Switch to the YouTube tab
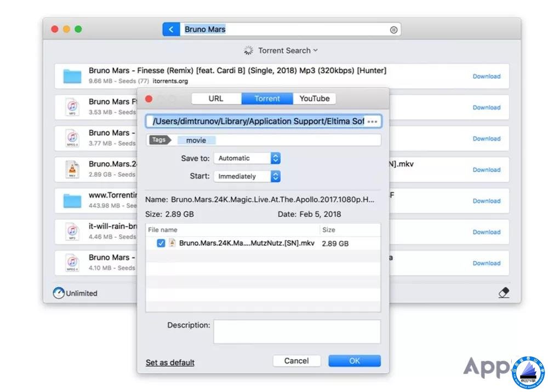This screenshot has height=392, width=548. tap(314, 99)
